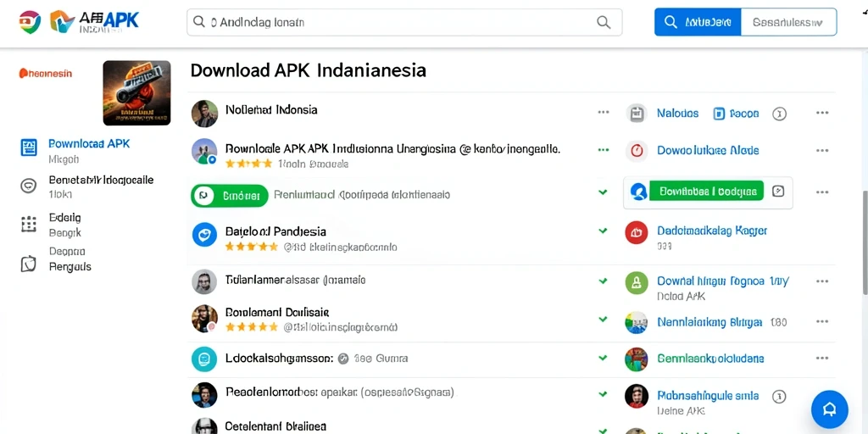Click the blue icon beside "Facoe"

pyautogui.click(x=719, y=114)
